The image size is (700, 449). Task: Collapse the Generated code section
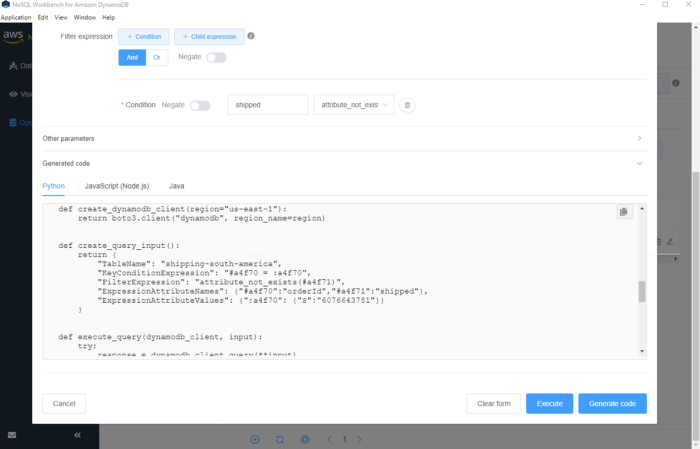[x=344, y=164]
